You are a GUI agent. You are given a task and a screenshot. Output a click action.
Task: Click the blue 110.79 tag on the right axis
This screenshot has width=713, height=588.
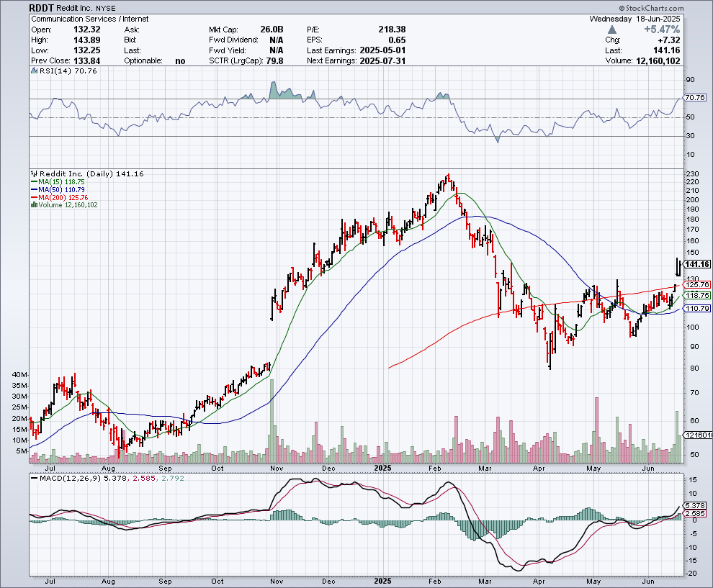point(697,309)
